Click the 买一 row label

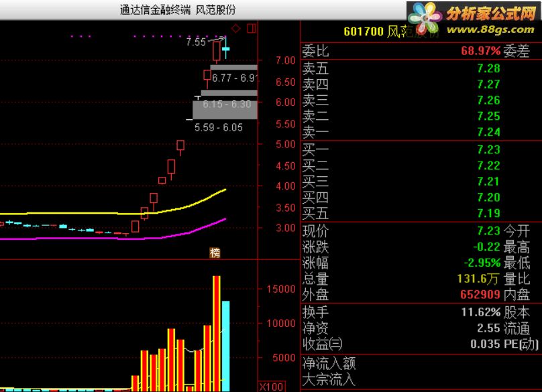(x=315, y=149)
